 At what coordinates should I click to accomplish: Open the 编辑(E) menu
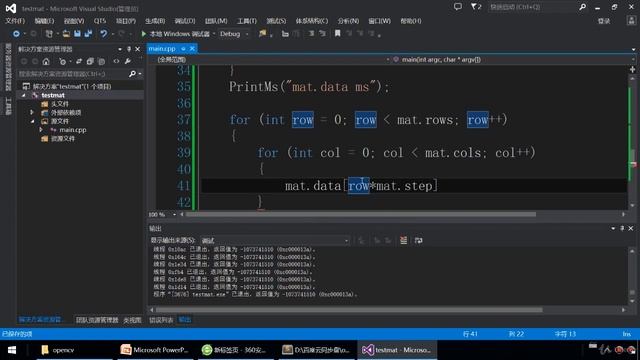[44, 21]
